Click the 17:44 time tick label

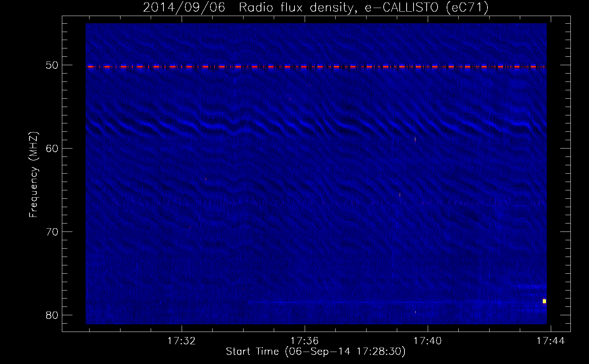coord(550,341)
